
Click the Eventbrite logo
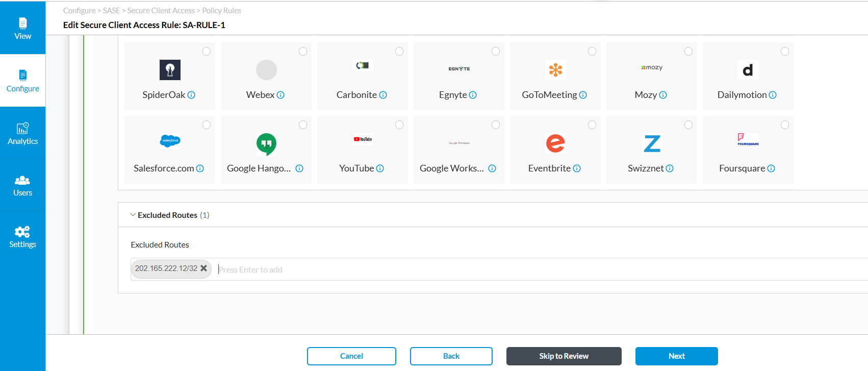click(555, 143)
